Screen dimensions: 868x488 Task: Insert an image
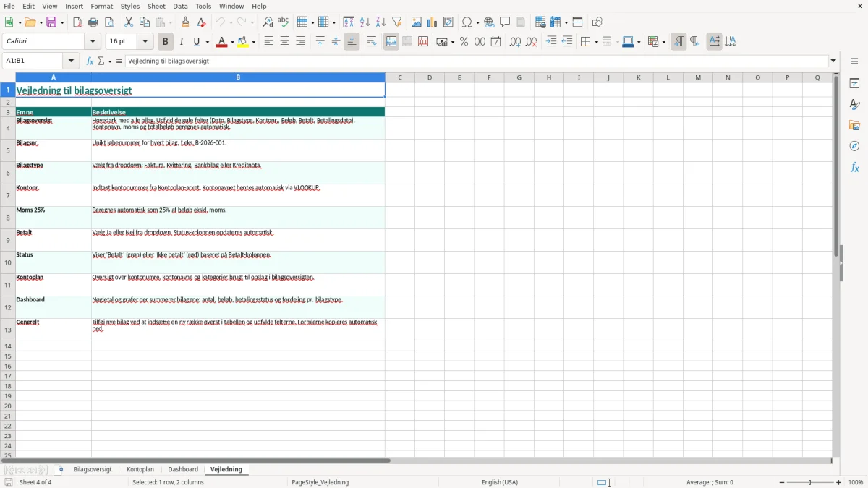click(417, 22)
